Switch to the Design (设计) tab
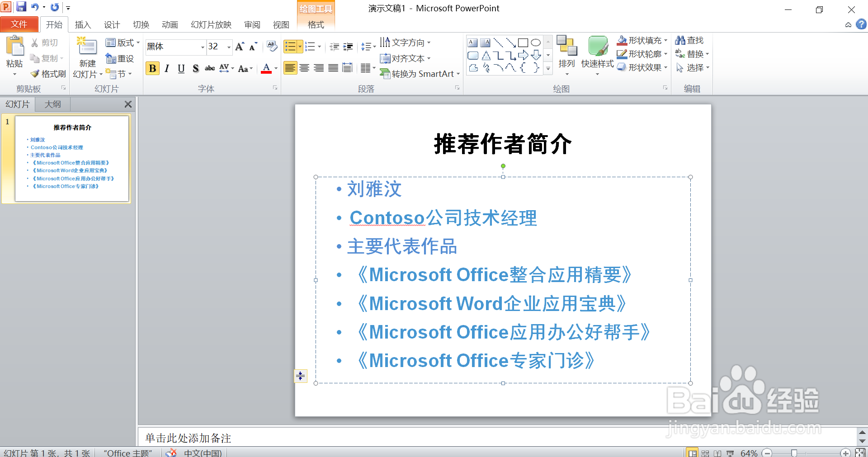Screen dimensions: 868x457 (x=112, y=24)
